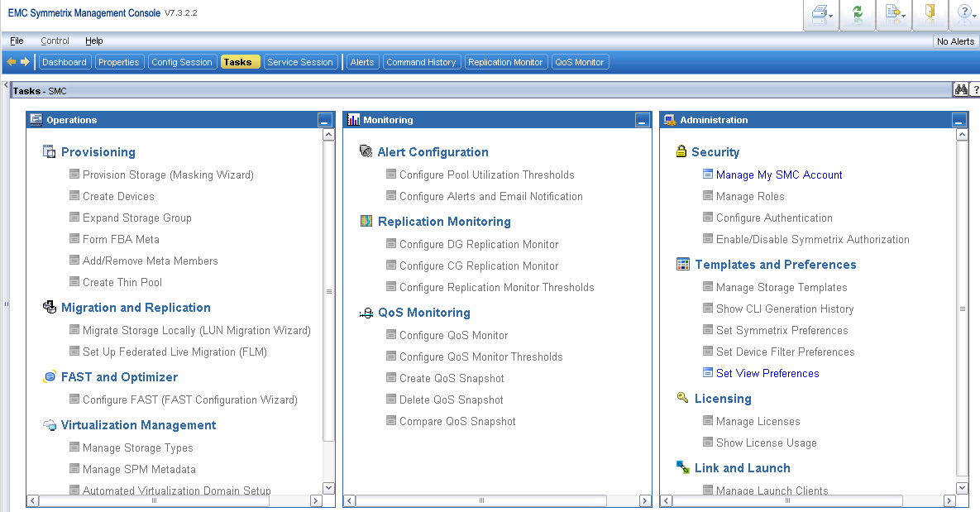Image resolution: width=980 pixels, height=512 pixels.
Task: Click the Administration panel scroll down arrow
Action: tap(963, 488)
